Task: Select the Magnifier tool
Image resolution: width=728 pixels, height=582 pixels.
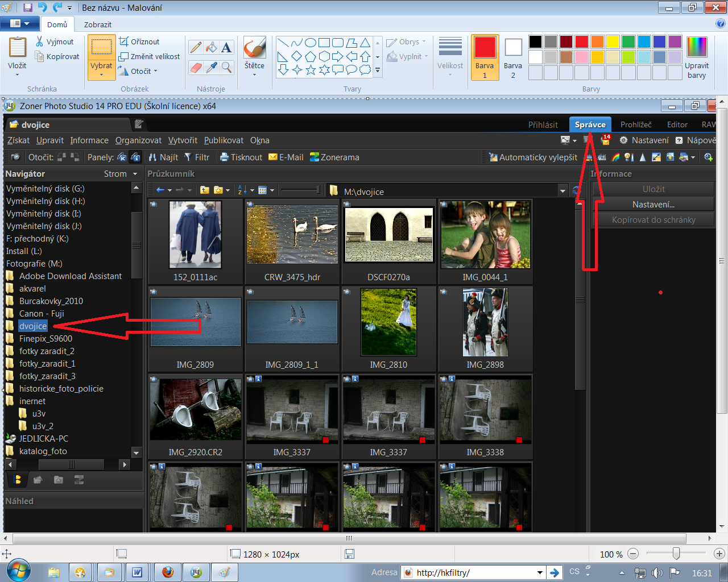Action: tap(226, 68)
